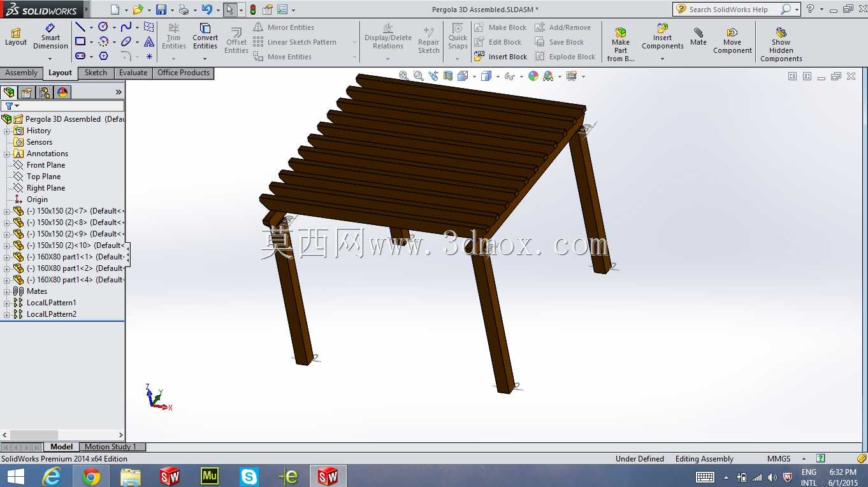Expand the History tree node

click(7, 131)
